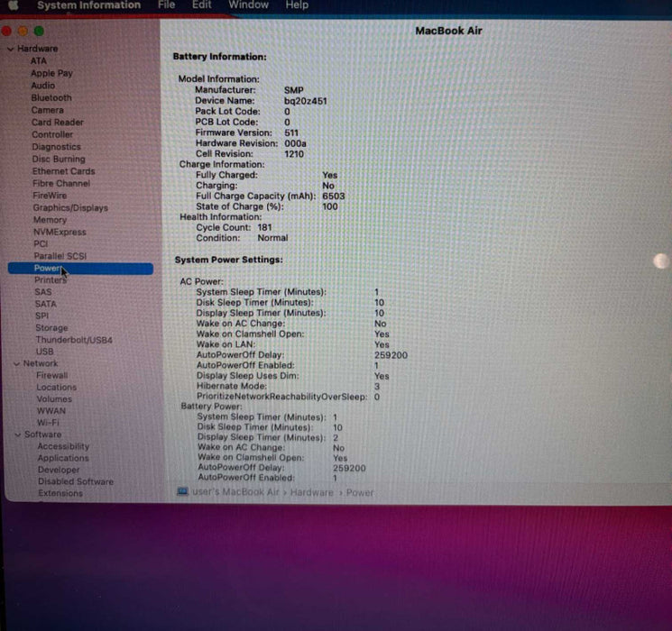
Task: Click the Hardware section label
Action: pyautogui.click(x=37, y=49)
